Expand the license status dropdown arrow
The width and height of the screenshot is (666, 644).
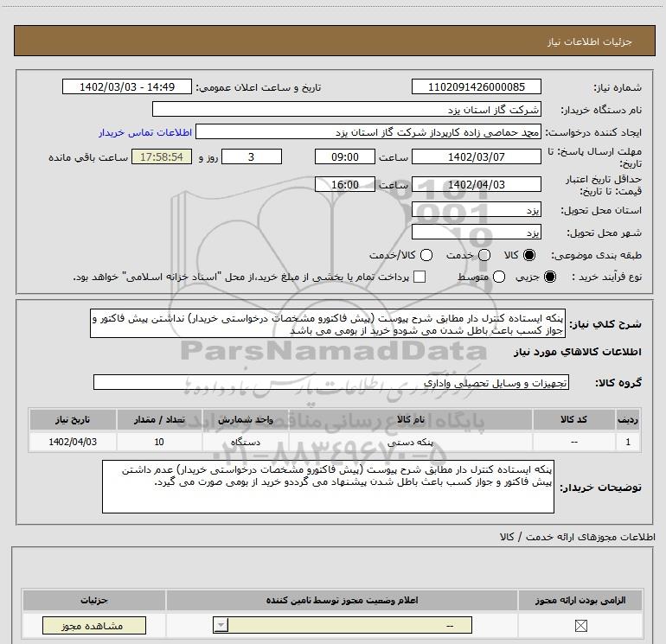click(x=221, y=625)
